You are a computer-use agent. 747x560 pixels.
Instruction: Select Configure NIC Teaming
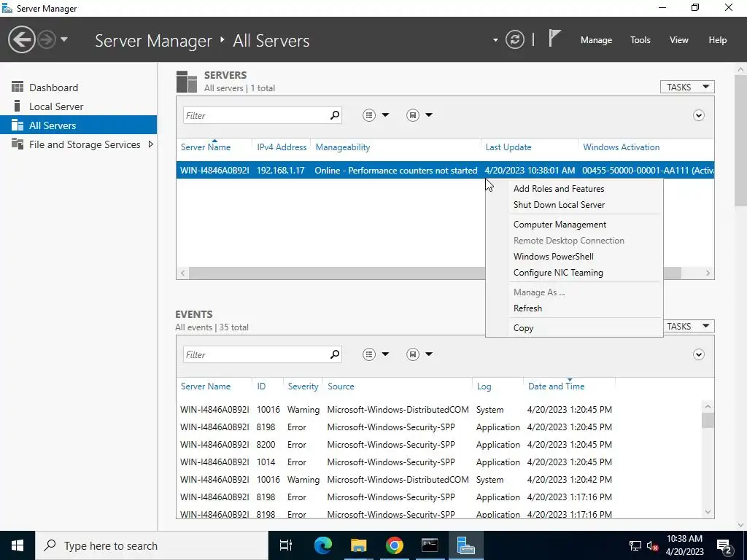558,273
